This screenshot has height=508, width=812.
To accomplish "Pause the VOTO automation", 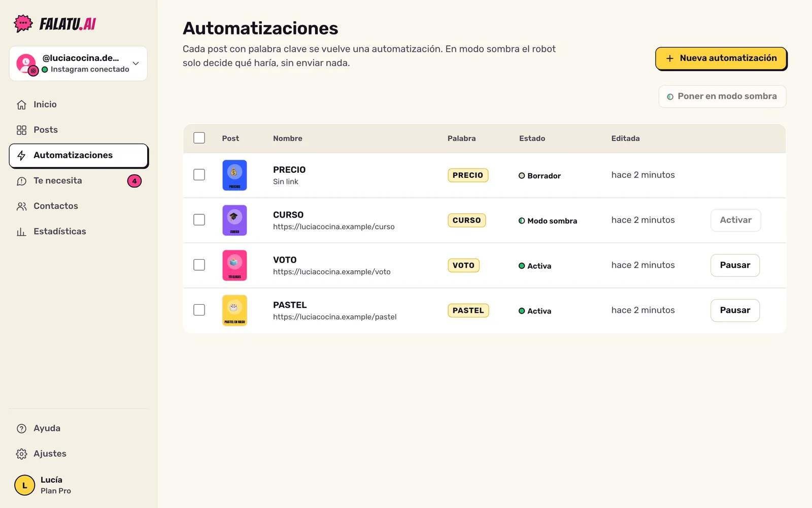I will point(735,265).
